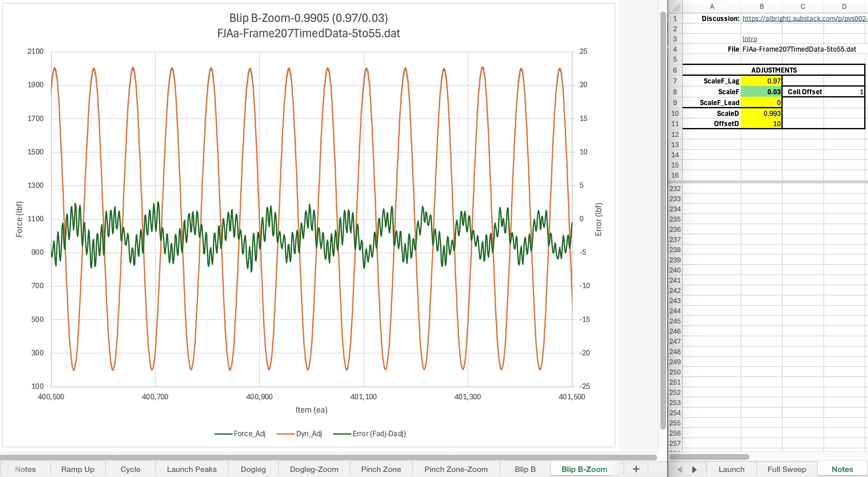Select the Dogleg-Zoom sheet tab
868x477 pixels.
coord(314,469)
